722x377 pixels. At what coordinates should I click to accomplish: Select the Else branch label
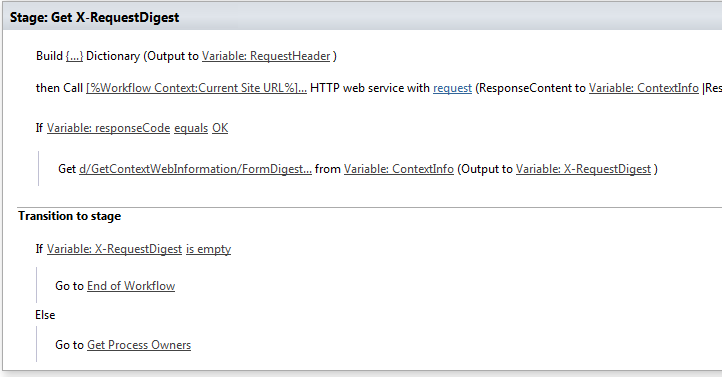(x=45, y=315)
